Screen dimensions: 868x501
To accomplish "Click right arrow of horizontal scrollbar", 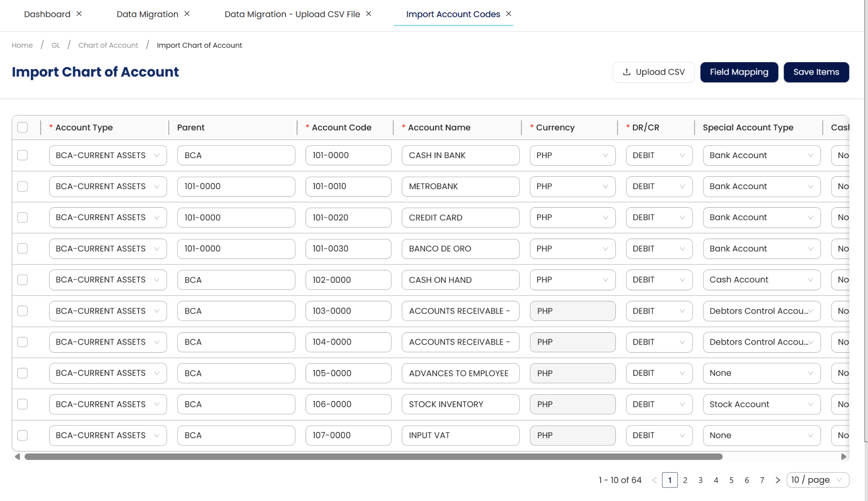I will coord(843,456).
